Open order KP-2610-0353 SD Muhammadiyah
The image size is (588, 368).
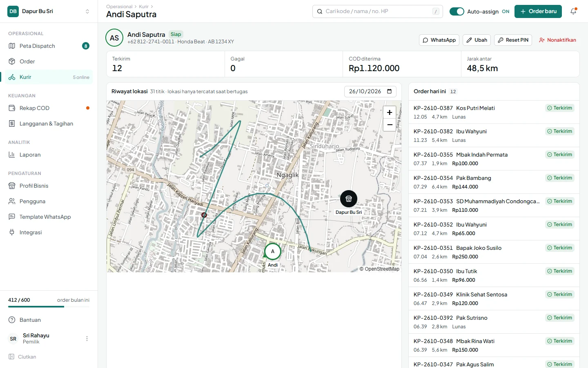(494, 205)
